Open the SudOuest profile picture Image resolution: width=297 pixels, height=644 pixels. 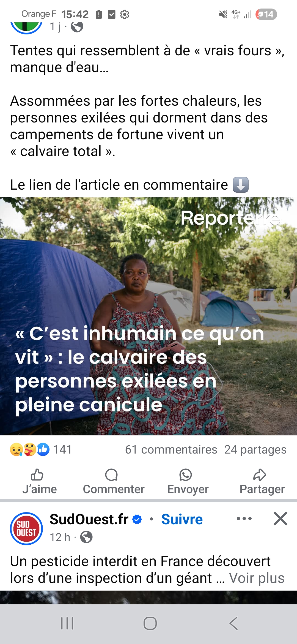click(26, 529)
